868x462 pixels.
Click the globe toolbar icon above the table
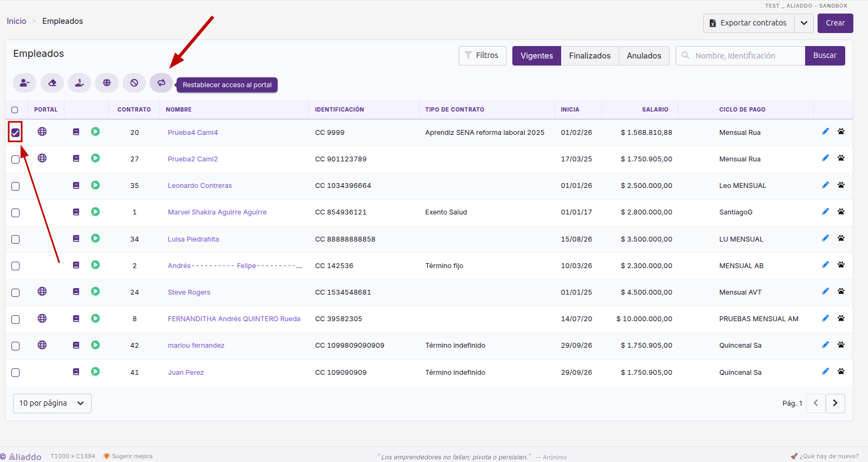coord(107,83)
